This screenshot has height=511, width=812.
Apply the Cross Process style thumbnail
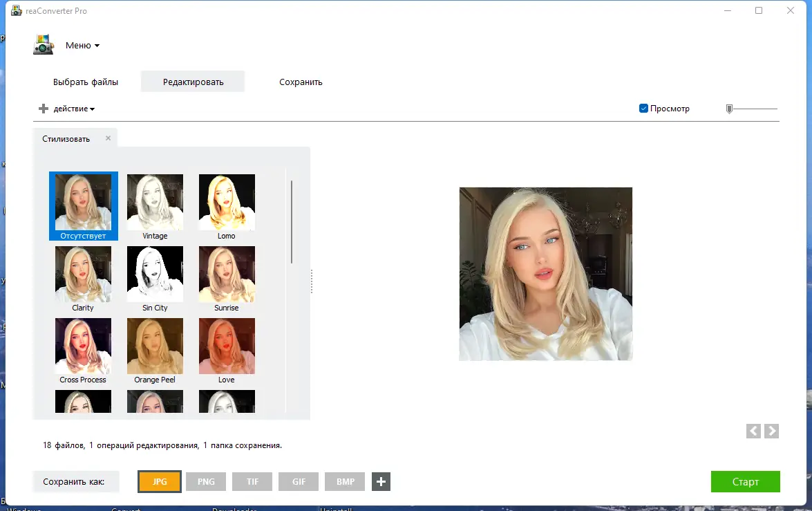[x=83, y=351]
